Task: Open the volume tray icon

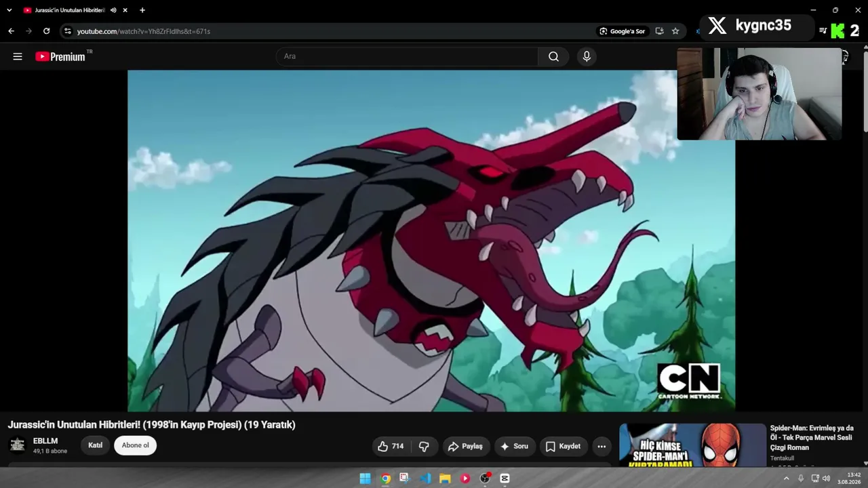Action: click(x=826, y=479)
